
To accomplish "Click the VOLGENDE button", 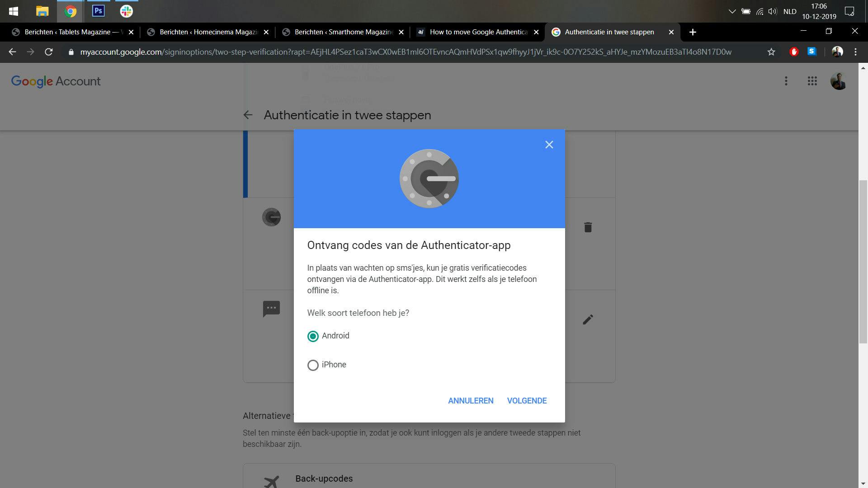I will tap(527, 401).
